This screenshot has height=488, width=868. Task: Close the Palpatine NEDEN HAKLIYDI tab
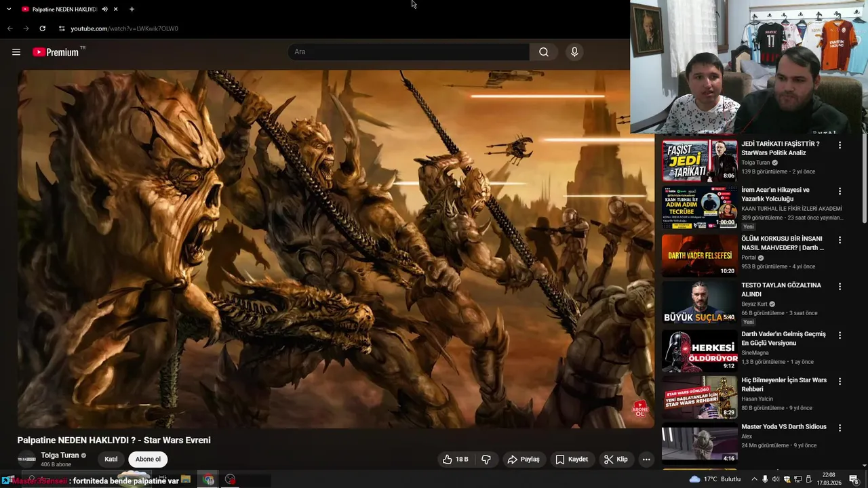point(116,9)
